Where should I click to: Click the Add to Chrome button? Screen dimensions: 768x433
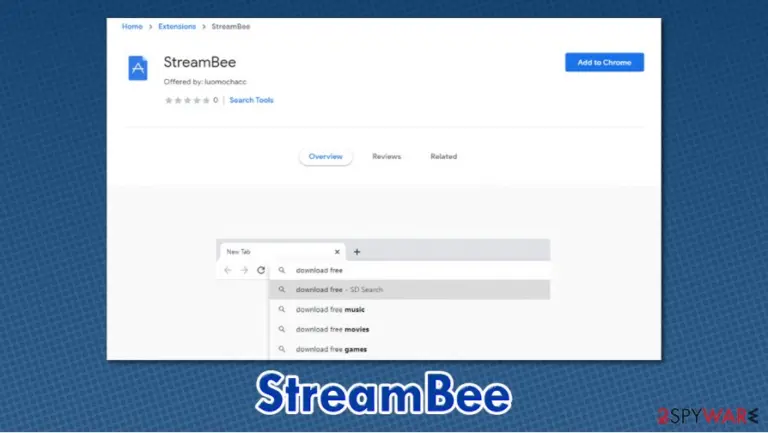point(604,62)
